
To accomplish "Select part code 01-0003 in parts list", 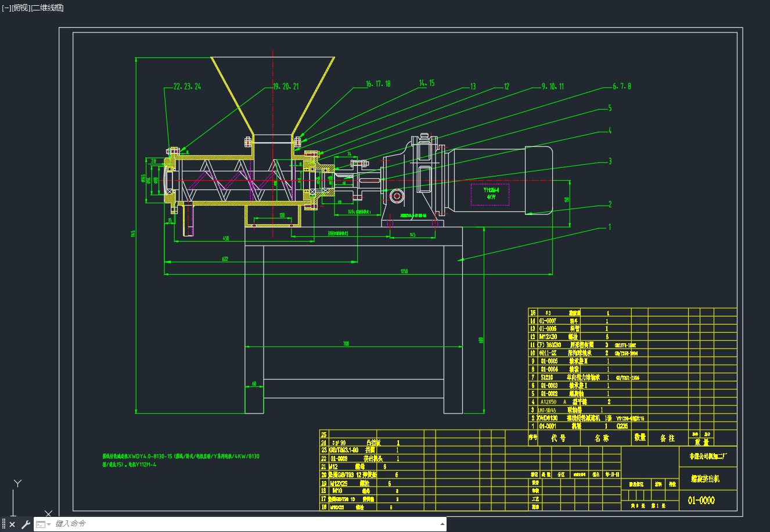I will pyautogui.click(x=549, y=386).
